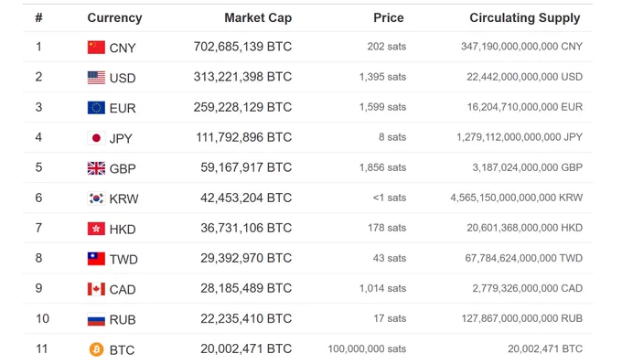This screenshot has height=364, width=622.
Task: Click the Russia flag icon
Action: pyautogui.click(x=96, y=319)
